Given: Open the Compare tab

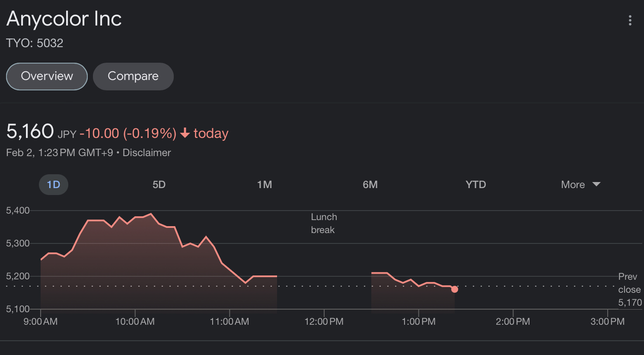Looking at the screenshot, I should (x=133, y=77).
